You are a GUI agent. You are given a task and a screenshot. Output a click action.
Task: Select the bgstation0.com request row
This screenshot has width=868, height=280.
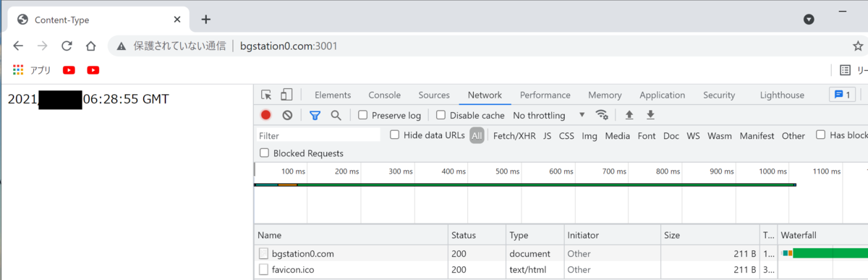click(561, 254)
